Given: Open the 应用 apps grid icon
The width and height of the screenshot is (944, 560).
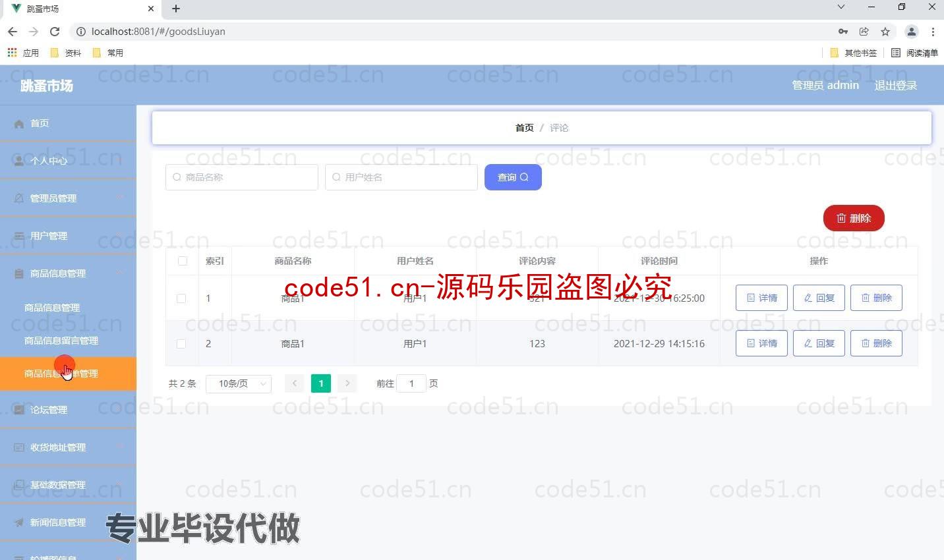Looking at the screenshot, I should pyautogui.click(x=12, y=53).
